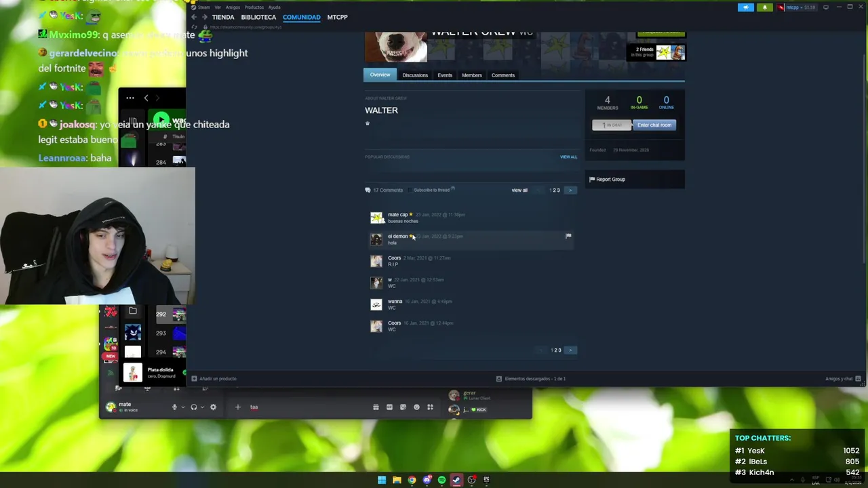Open Plata dolida now playing track
868x488 pixels.
pyautogui.click(x=161, y=370)
